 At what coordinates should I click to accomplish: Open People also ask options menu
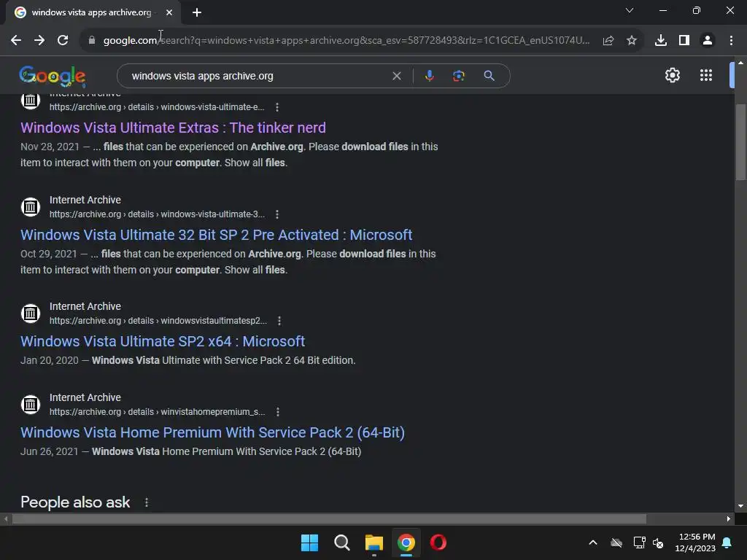[147, 502]
